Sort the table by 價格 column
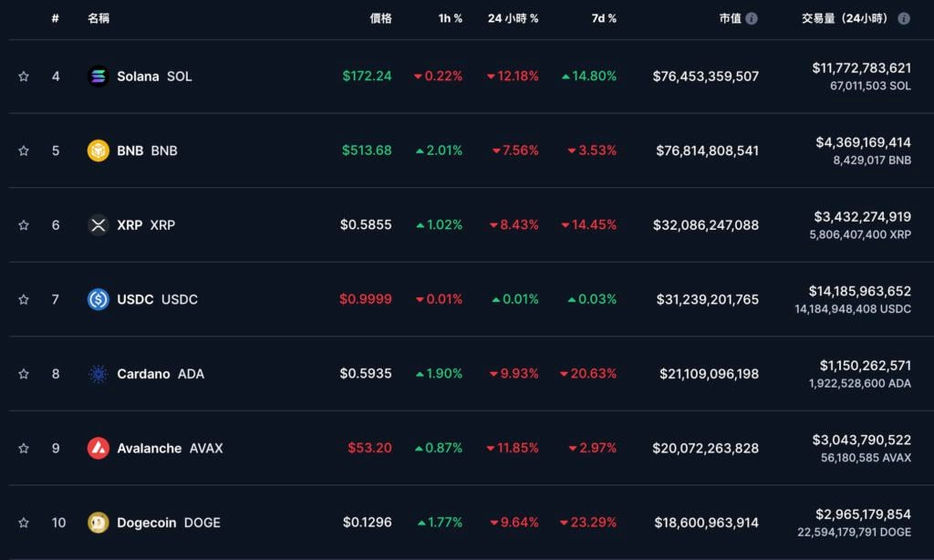934x560 pixels. tap(380, 18)
